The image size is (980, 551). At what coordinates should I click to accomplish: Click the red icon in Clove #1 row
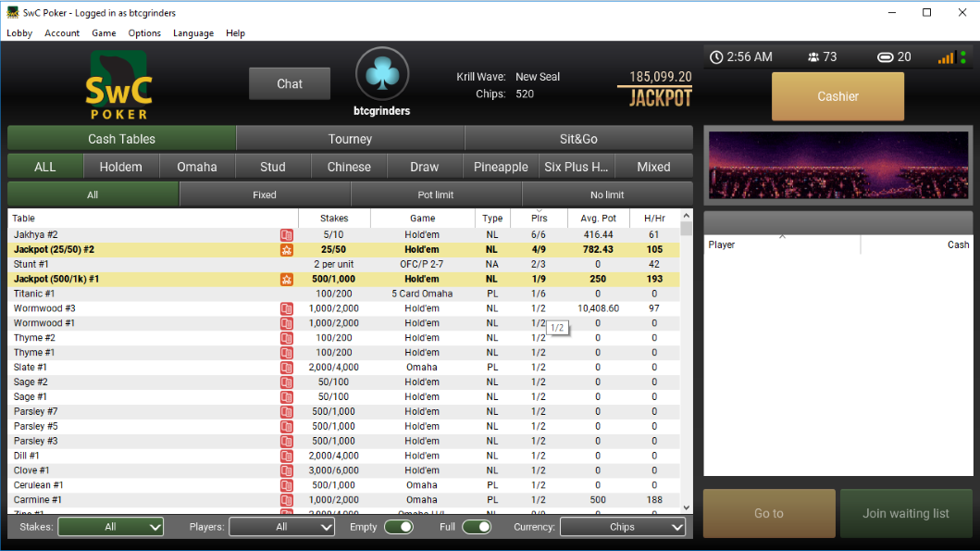[286, 471]
